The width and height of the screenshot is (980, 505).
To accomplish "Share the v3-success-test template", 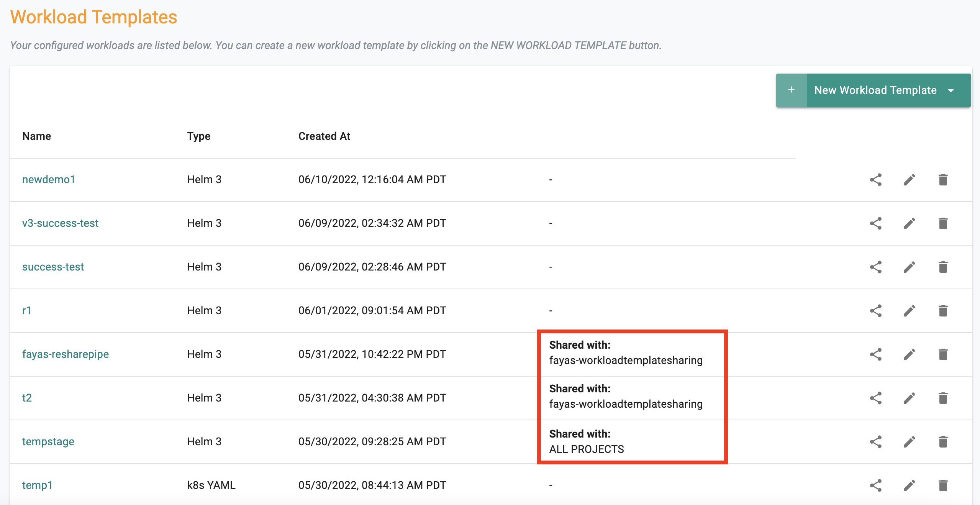I will (876, 223).
